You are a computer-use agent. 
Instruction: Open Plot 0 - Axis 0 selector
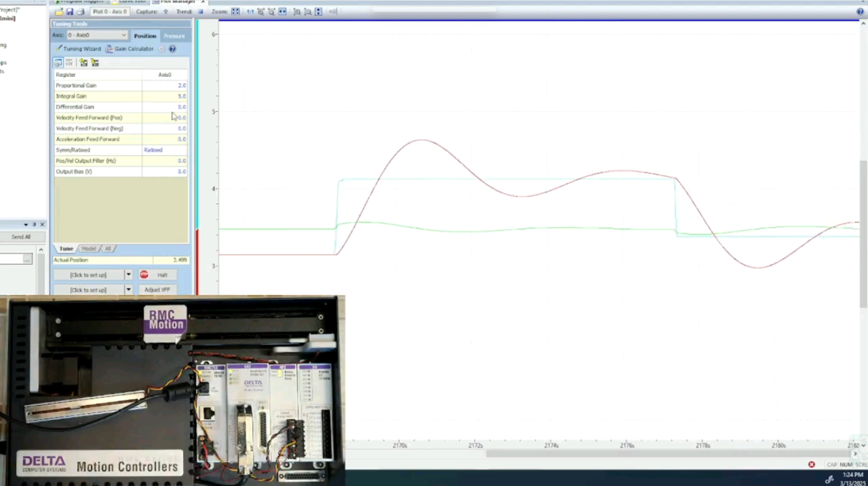(x=110, y=12)
